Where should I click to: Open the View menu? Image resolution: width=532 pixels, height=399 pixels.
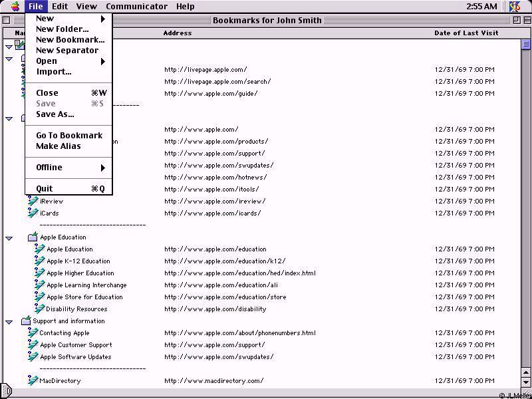click(86, 6)
